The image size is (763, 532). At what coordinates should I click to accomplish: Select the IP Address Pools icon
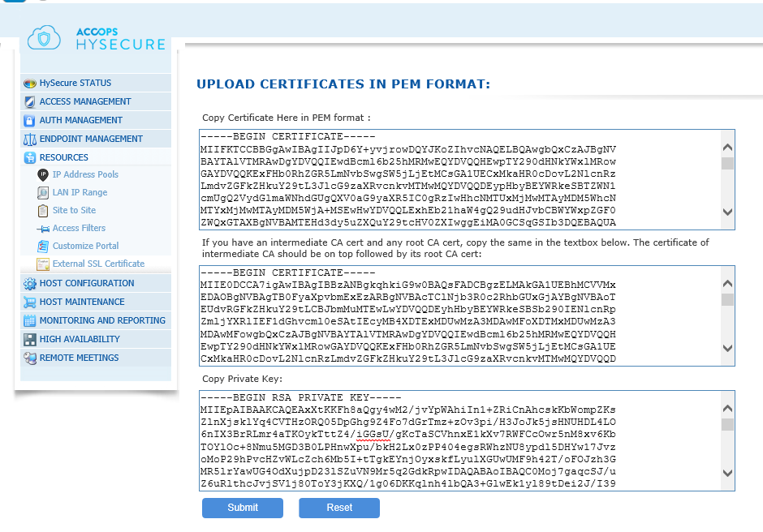click(x=42, y=174)
